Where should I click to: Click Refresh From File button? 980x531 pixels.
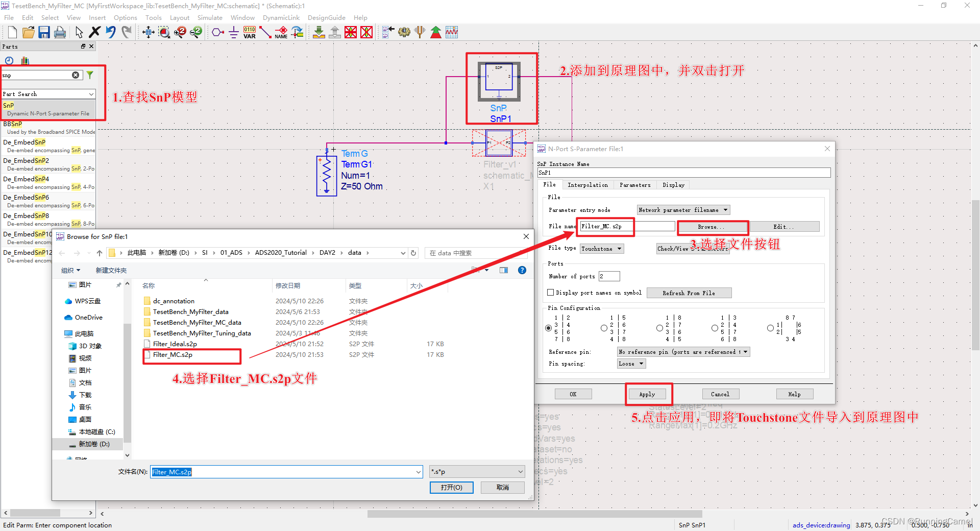pyautogui.click(x=689, y=293)
